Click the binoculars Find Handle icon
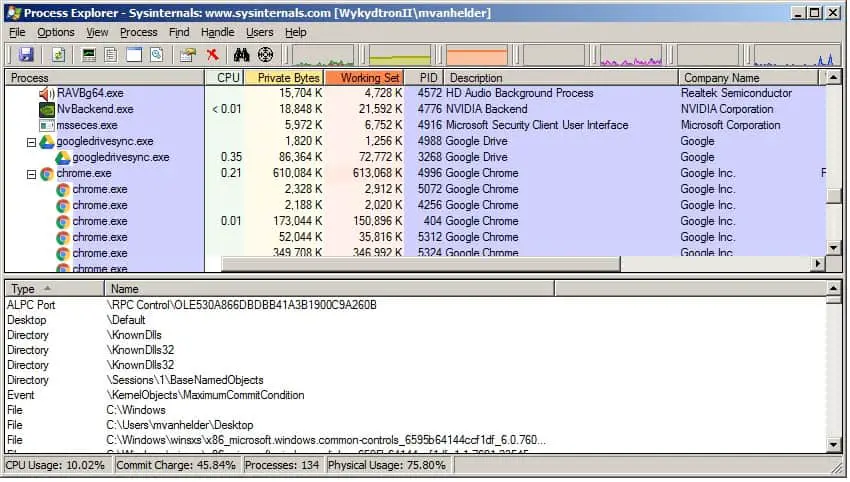The height and width of the screenshot is (482, 850). point(241,55)
